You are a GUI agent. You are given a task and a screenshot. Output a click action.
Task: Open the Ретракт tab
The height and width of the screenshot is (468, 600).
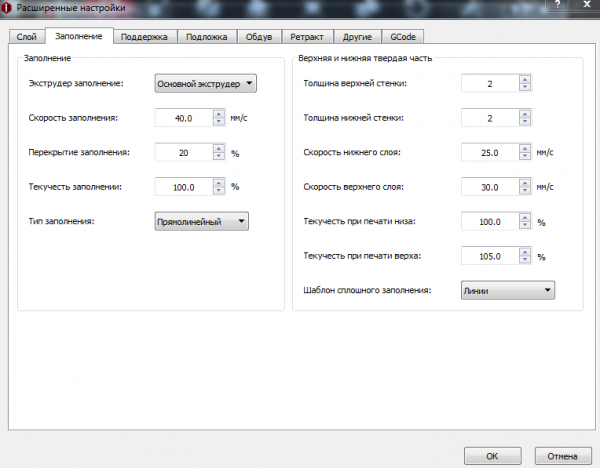click(x=307, y=37)
